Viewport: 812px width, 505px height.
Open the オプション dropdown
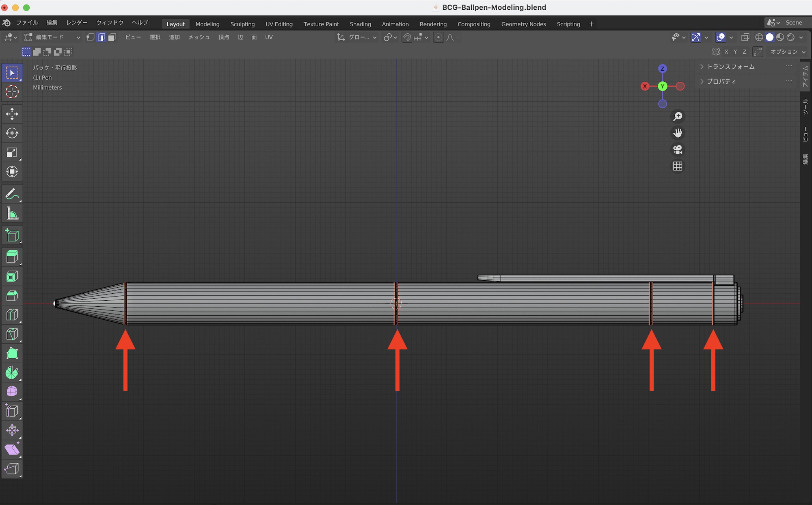click(787, 52)
